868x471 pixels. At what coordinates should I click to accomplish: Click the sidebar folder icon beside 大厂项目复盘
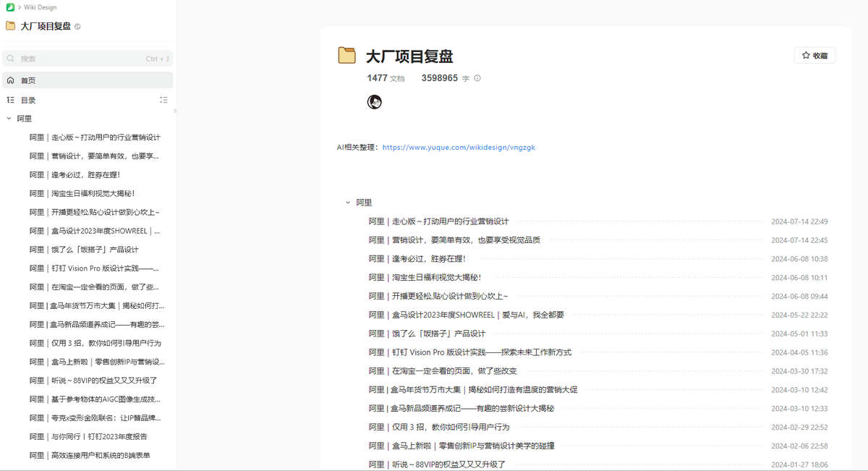pos(10,26)
